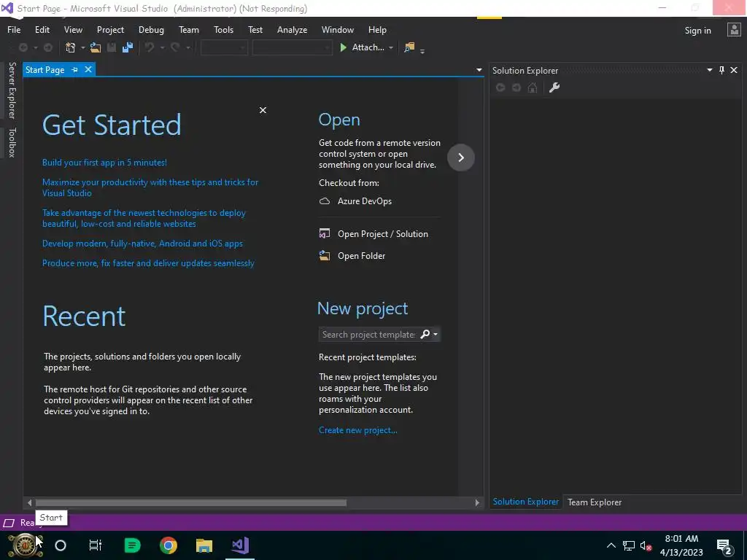
Task: Click the Start Page horizontal scrollbar thumb
Action: 190,503
